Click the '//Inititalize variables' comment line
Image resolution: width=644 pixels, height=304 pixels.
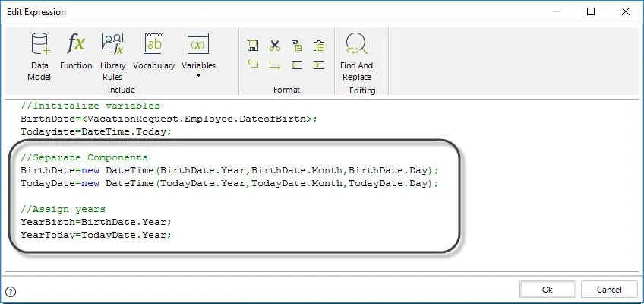tap(90, 106)
